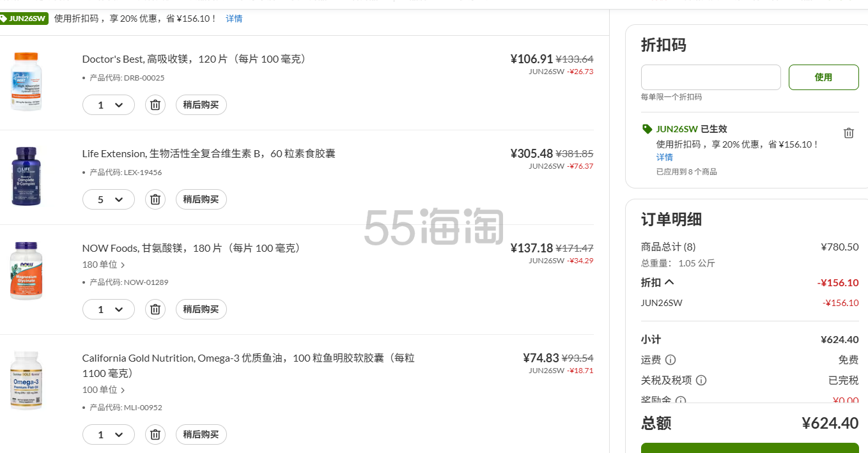Remove California Gold Omega-3 with trash icon

[155, 434]
